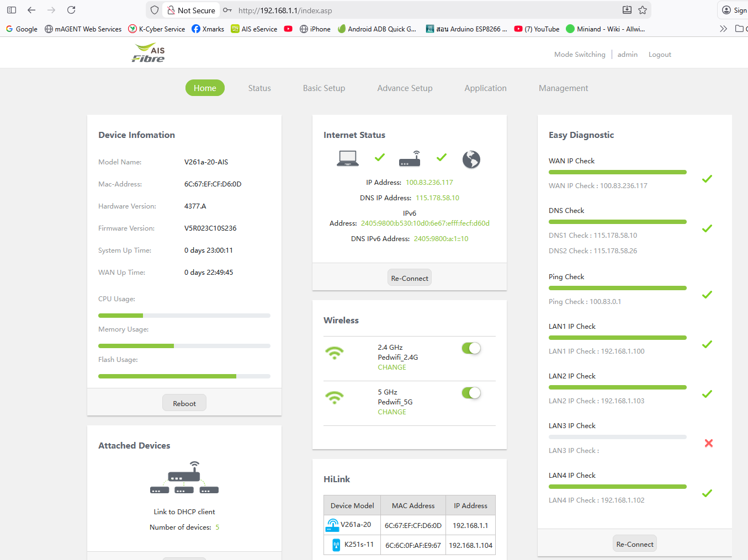Click the browser sidebar toggle icon
This screenshot has width=748, height=560.
click(12, 10)
